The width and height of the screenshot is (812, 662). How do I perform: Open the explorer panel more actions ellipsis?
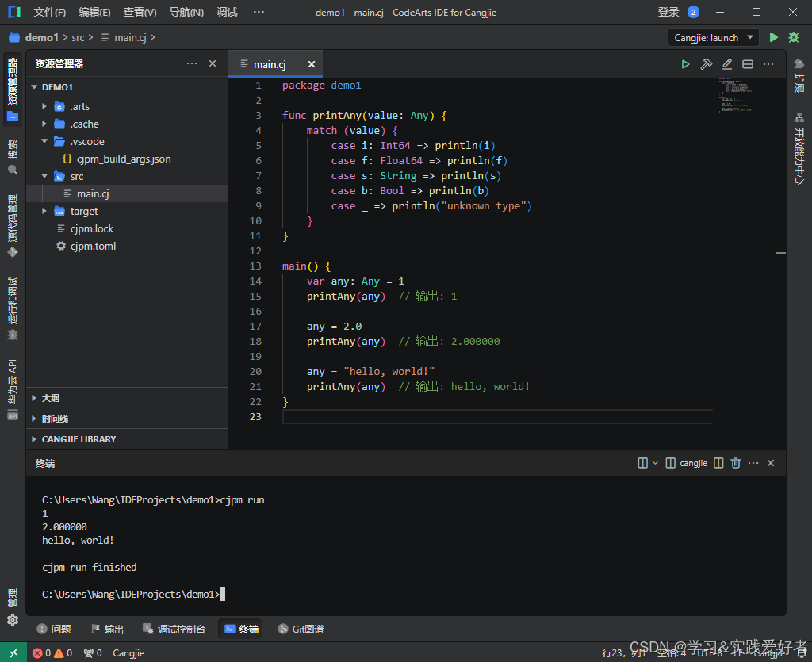point(192,63)
